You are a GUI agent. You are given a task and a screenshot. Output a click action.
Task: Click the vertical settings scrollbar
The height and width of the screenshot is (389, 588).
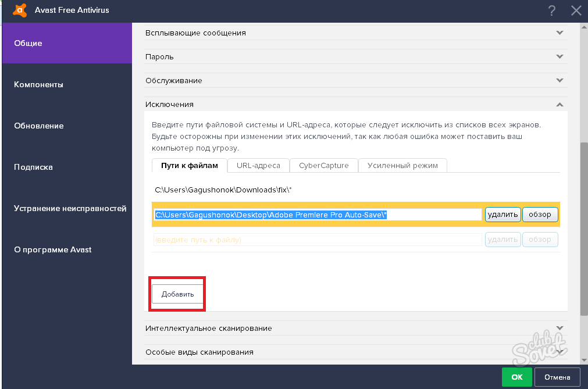pos(583,227)
